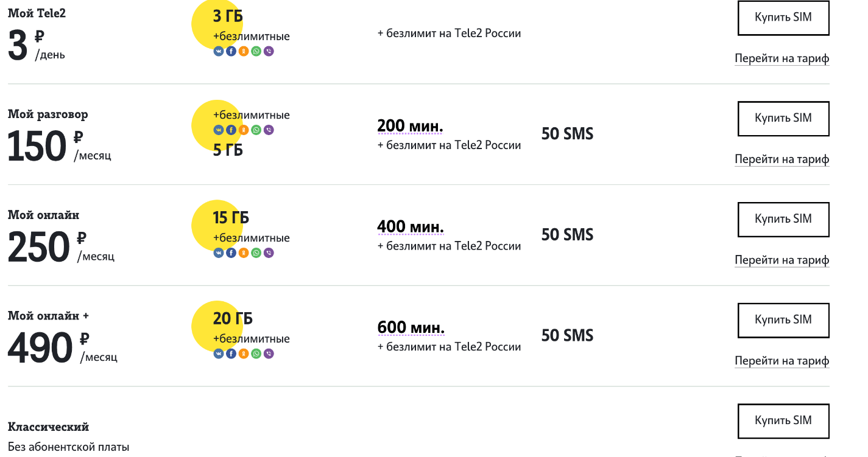Open the Мой онлайн + tariff title
Screen dimensions: 868x457
(48, 316)
